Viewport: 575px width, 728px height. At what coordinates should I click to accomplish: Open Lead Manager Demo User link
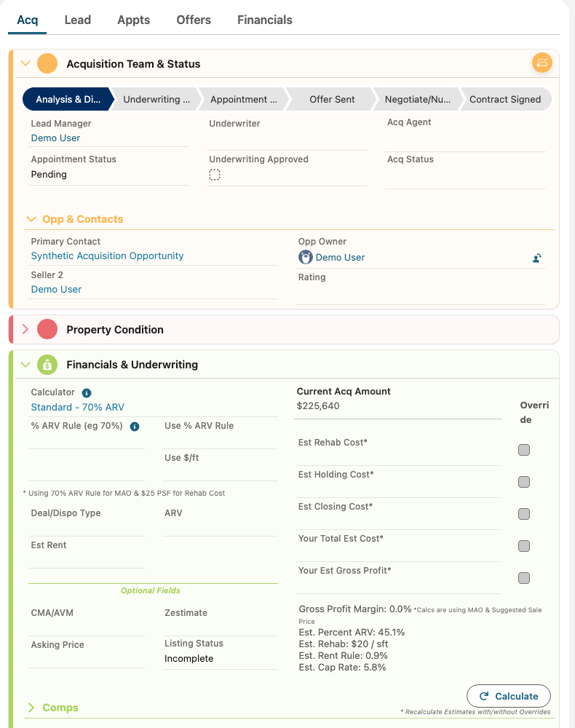tap(55, 138)
